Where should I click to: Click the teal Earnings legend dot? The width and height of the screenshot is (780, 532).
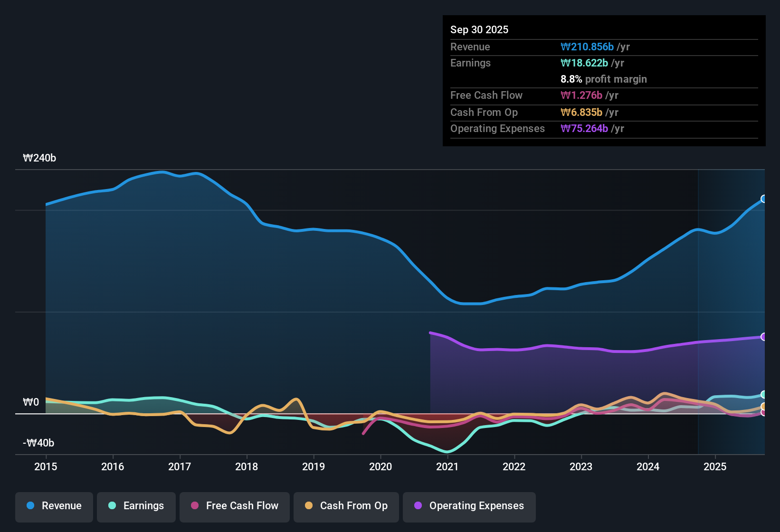[113, 506]
